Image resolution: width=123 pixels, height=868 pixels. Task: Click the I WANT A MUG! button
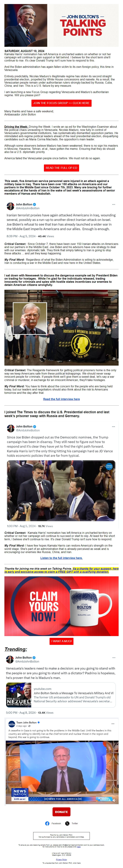(61, 641)
